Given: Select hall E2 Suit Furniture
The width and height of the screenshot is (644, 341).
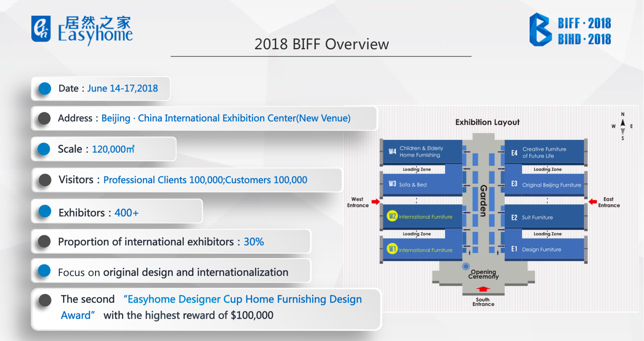Looking at the screenshot, I should click(x=545, y=217).
